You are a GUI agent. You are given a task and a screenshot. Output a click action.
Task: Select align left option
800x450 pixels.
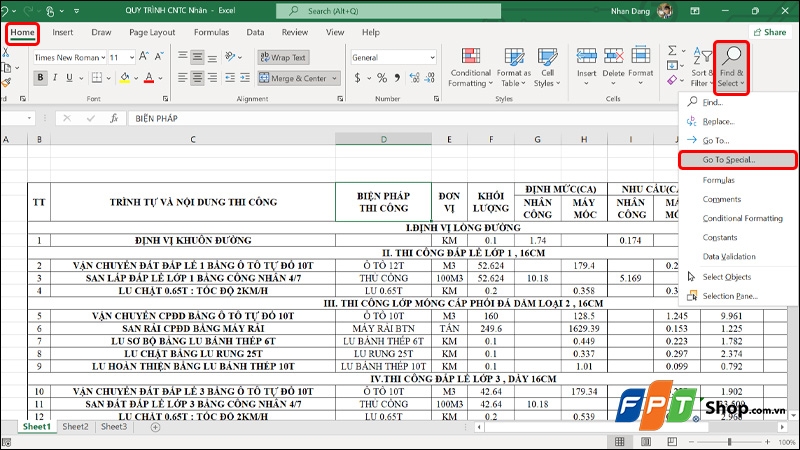tap(182, 78)
